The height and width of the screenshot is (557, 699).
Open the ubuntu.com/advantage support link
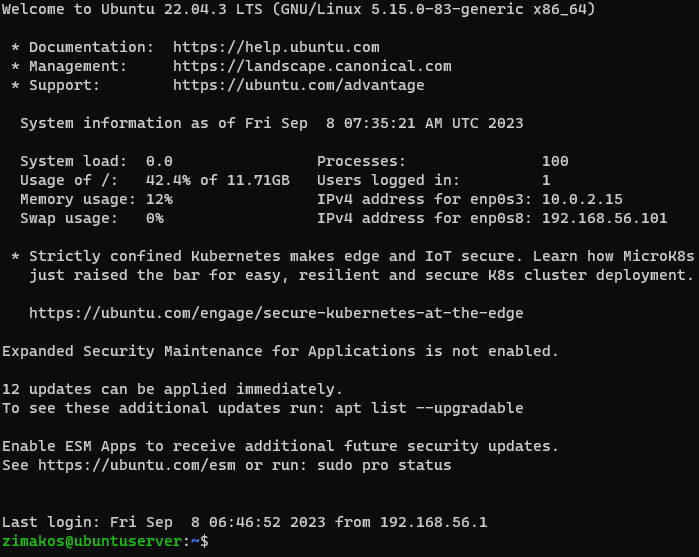pyautogui.click(x=298, y=85)
